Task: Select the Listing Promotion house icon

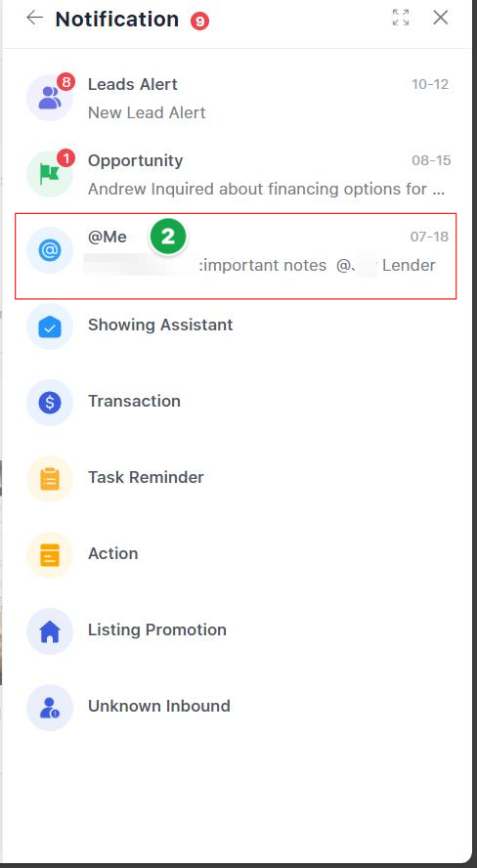Action: point(50,631)
